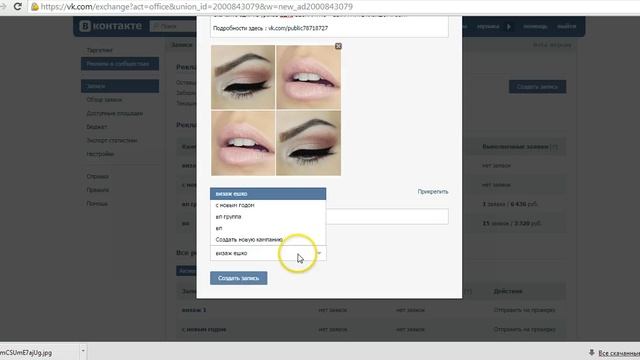640x360 pixels.
Task: Open Справка in the sidebar
Action: tap(98, 176)
